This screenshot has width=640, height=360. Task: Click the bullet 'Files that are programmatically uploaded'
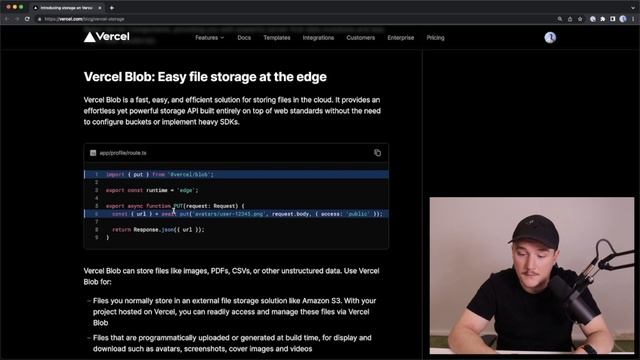[x=232, y=343]
